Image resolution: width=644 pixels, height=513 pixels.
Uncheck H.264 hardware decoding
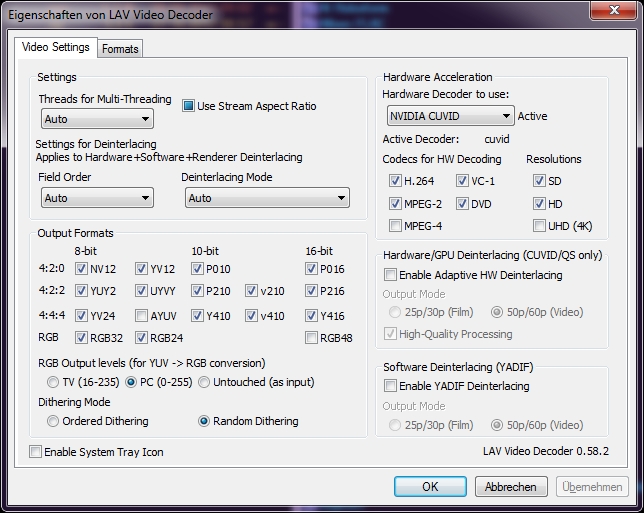coord(395,181)
